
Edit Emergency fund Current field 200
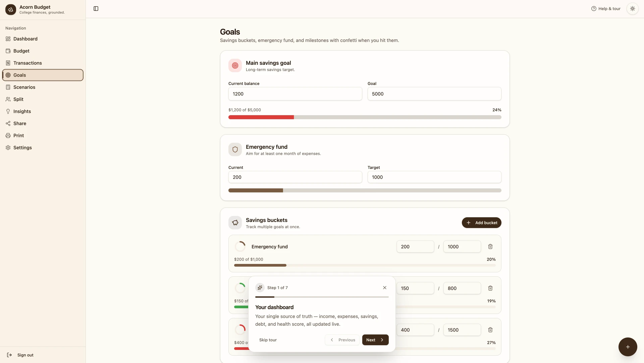295,177
